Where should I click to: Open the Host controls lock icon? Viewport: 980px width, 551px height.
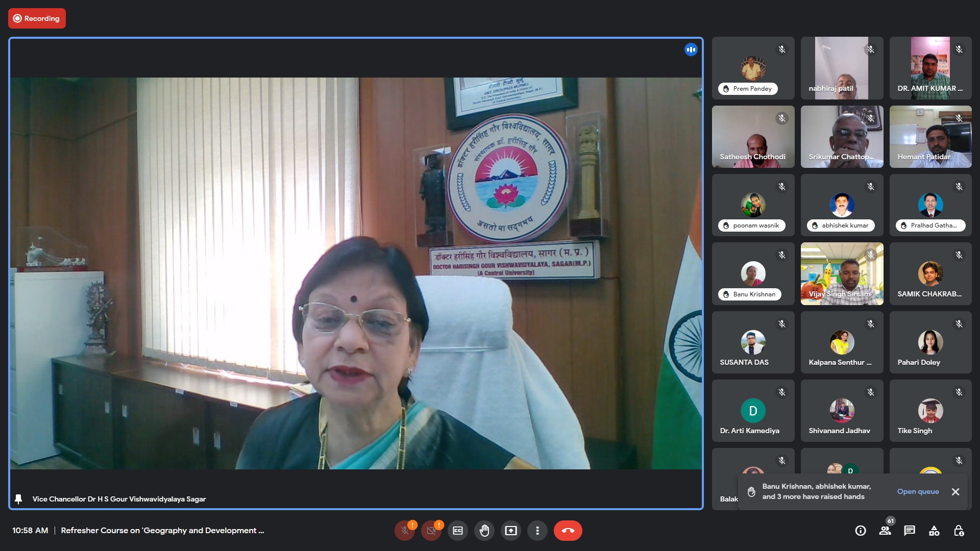point(959,531)
